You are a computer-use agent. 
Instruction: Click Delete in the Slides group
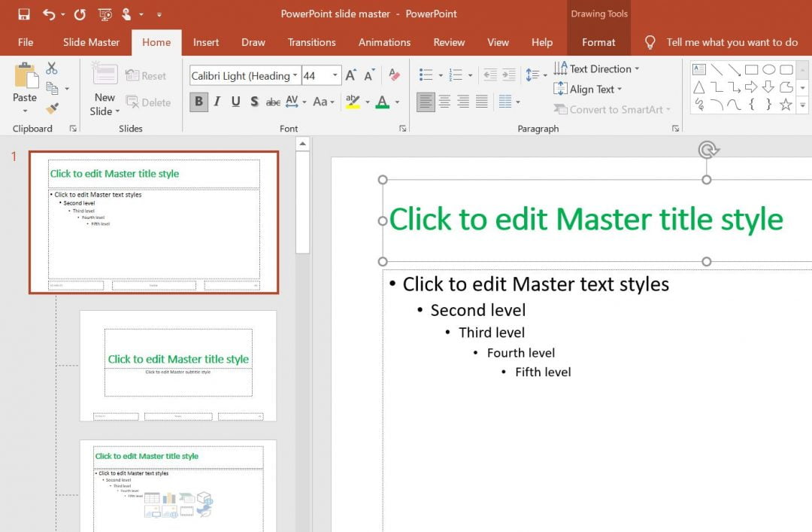150,102
